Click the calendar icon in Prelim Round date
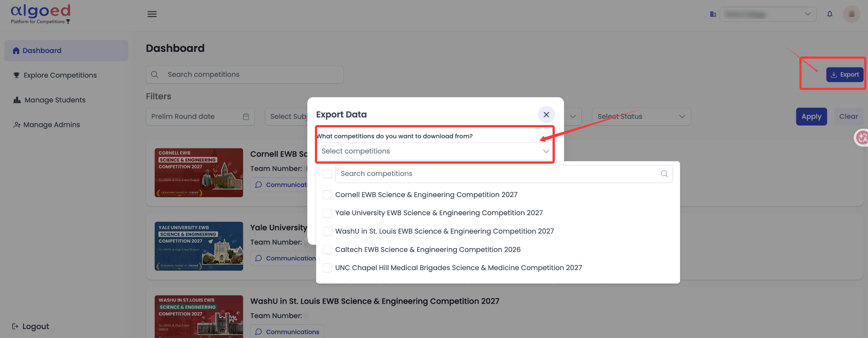Screen dimensions: 868x338 246,117
